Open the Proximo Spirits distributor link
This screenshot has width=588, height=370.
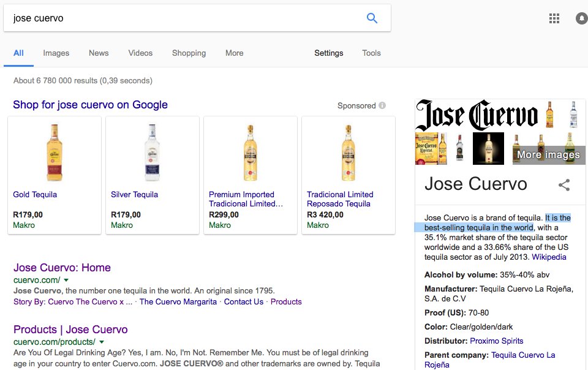click(497, 341)
